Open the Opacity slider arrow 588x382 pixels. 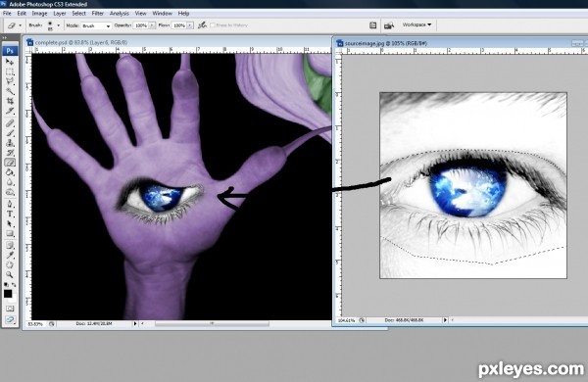tap(152, 25)
